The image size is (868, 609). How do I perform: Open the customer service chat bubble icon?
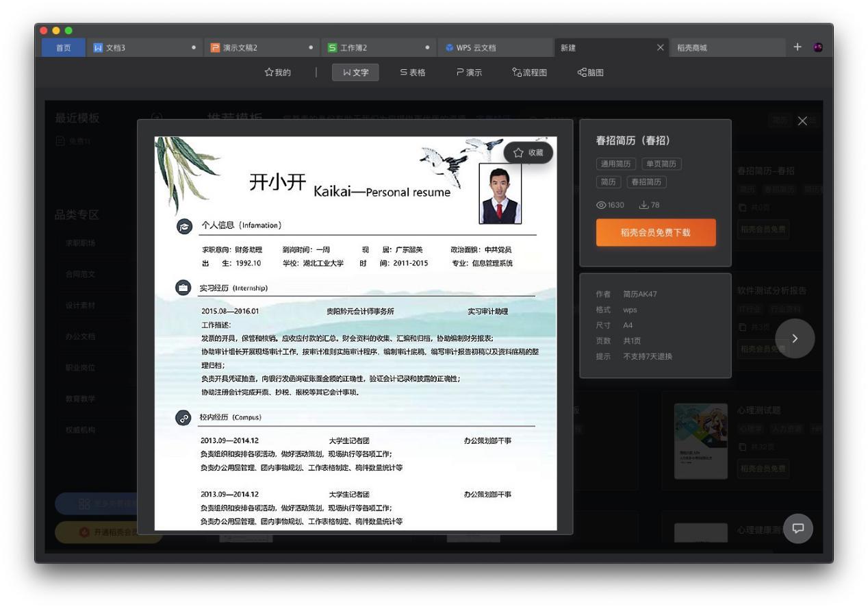click(797, 529)
